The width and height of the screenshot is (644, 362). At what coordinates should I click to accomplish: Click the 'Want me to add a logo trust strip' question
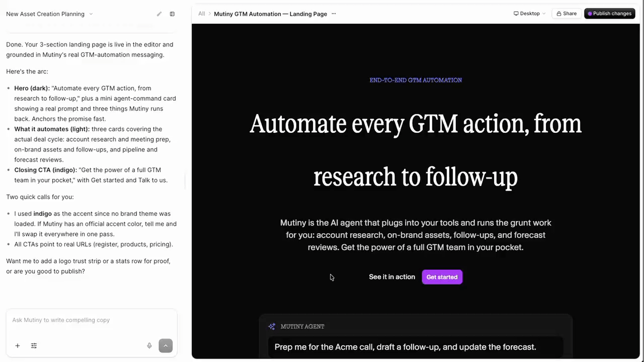[x=88, y=266]
